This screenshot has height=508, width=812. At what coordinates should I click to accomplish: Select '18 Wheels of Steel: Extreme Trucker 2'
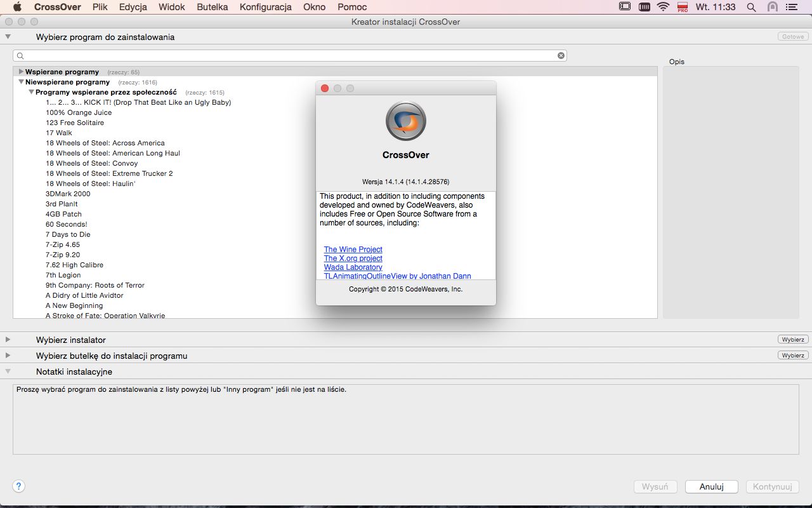click(x=109, y=173)
